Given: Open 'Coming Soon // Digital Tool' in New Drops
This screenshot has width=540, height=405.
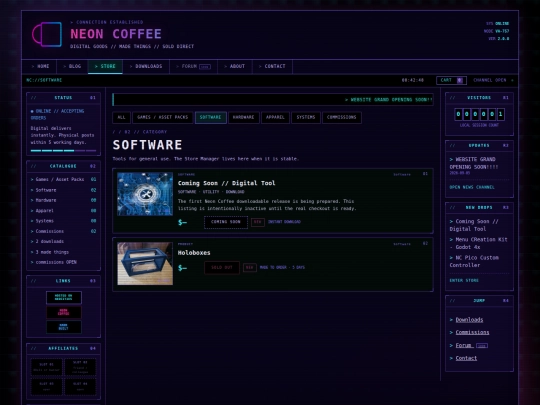Looking at the screenshot, I should [x=474, y=225].
